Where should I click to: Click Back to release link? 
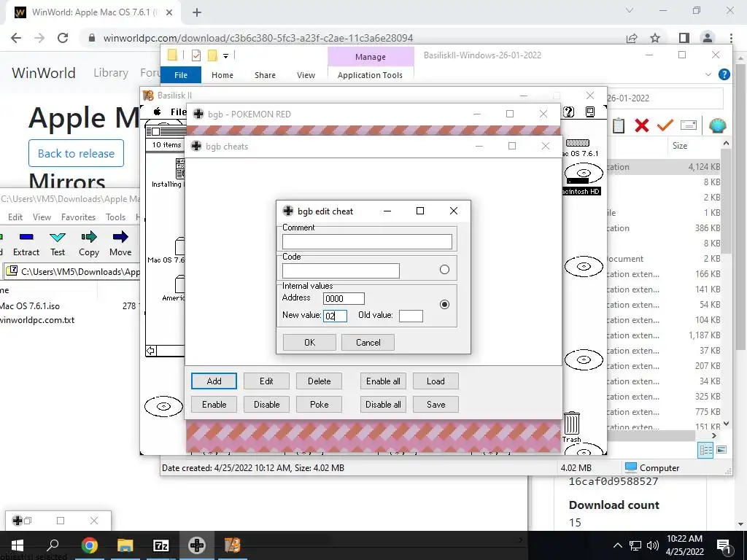coord(76,153)
